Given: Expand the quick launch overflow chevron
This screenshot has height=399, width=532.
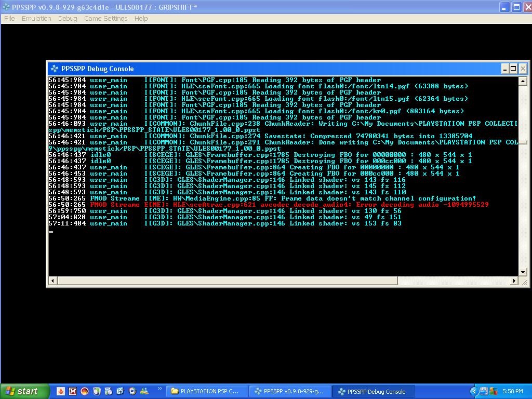Looking at the screenshot, I should (x=159, y=389).
